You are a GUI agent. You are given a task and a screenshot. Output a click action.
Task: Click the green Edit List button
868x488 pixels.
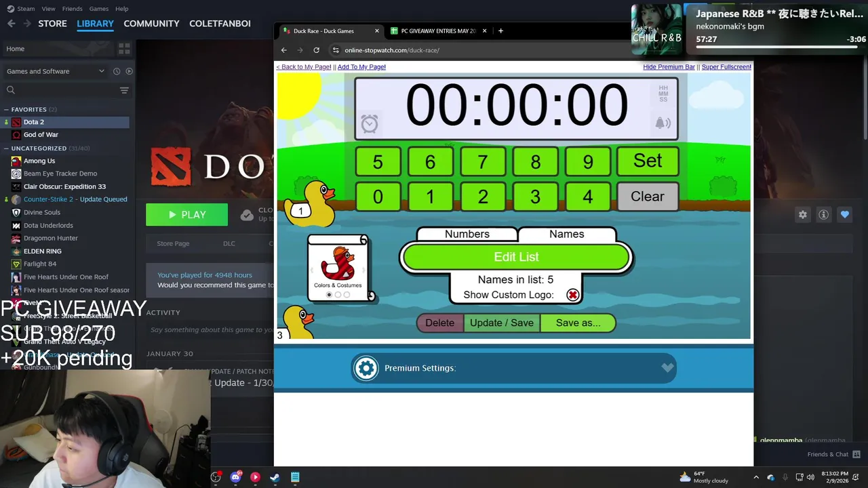click(516, 257)
